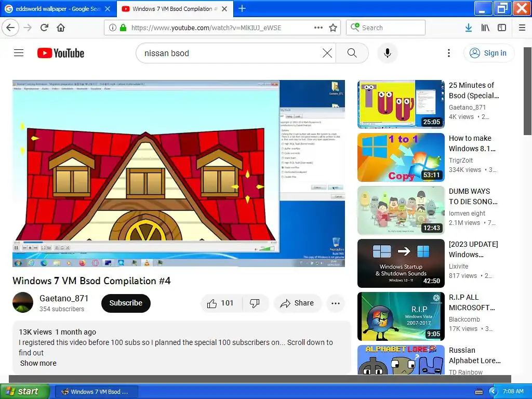Click the [2023 UPDATE] Windows title
This screenshot has height=399, width=532.
pyautogui.click(x=474, y=249)
